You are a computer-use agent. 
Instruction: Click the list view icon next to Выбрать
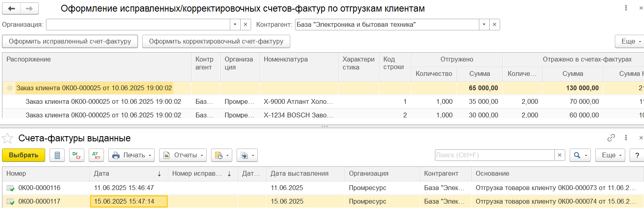pos(57,155)
